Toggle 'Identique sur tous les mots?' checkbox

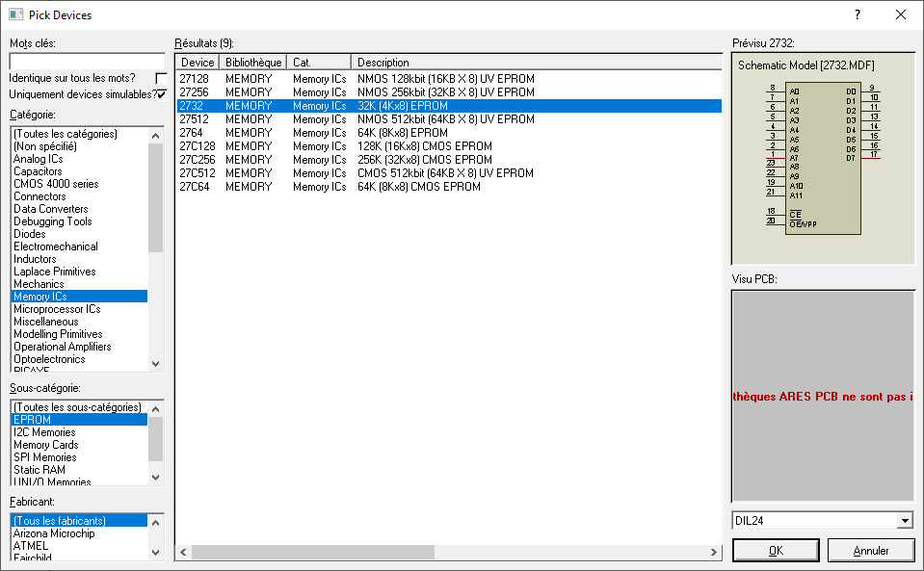pos(161,78)
